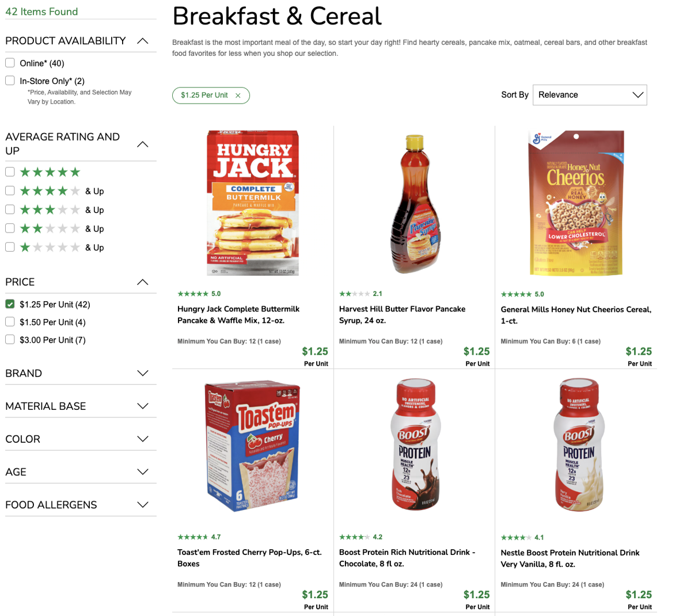Expand the Material Base filter
691x616 pixels.
click(143, 406)
